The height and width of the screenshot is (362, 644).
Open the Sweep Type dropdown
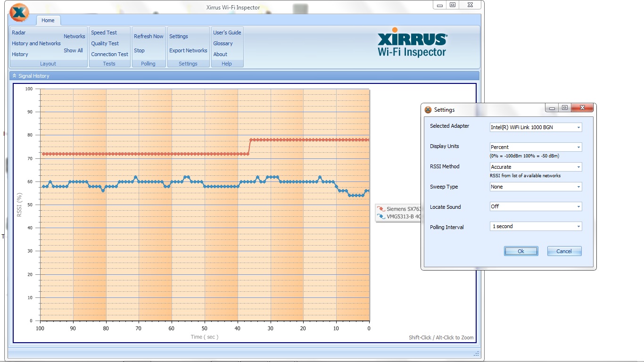[x=578, y=187]
